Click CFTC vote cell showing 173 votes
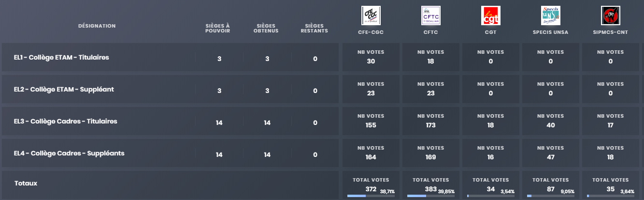Screen dimensions: 644x200 [431, 122]
